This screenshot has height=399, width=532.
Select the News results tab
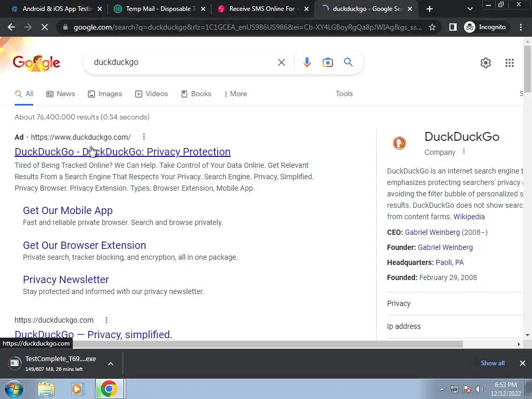[61, 94]
